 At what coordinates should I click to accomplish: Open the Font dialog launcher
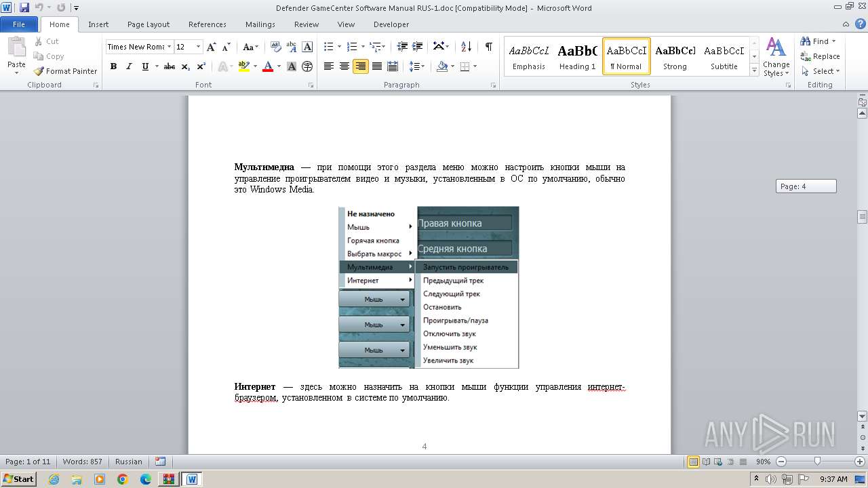[311, 85]
